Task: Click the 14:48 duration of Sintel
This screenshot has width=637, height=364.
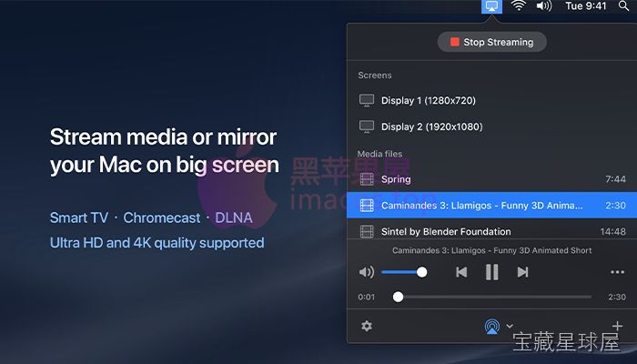Action: tap(613, 231)
